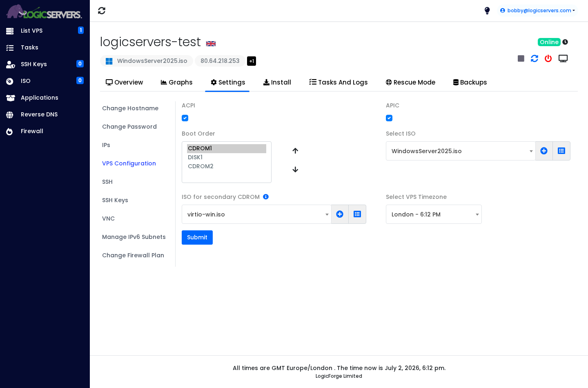Open Firewall in sidebar
This screenshot has width=588, height=388.
(45, 131)
